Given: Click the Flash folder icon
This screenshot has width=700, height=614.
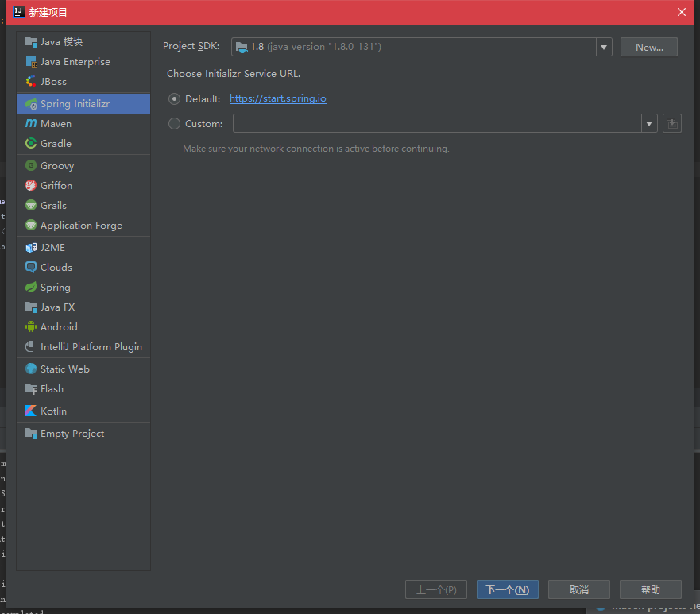Looking at the screenshot, I should click(x=31, y=388).
